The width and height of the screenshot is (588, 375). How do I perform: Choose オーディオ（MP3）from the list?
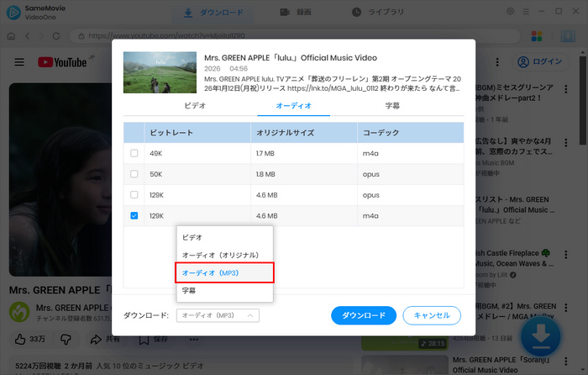coord(224,273)
